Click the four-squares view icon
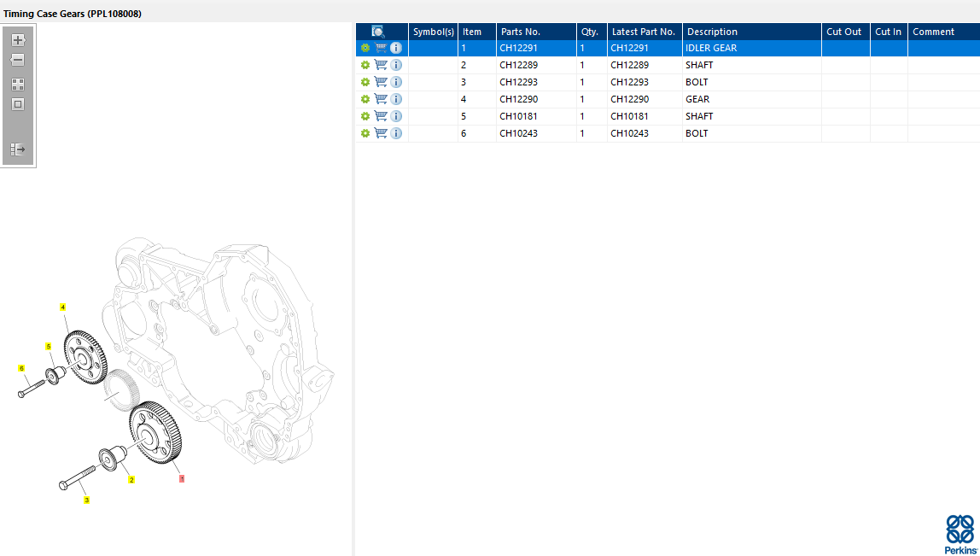The height and width of the screenshot is (556, 980). [x=18, y=85]
